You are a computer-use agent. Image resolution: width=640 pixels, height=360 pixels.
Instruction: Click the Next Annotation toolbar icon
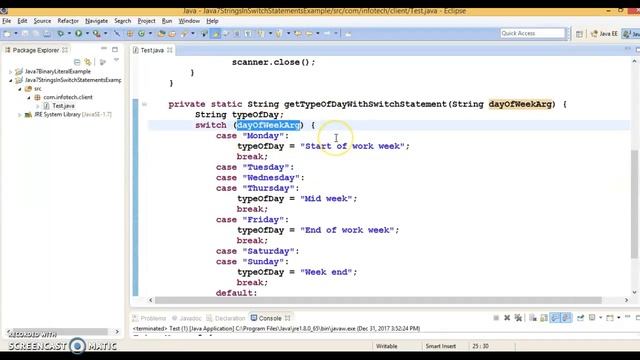click(261, 34)
